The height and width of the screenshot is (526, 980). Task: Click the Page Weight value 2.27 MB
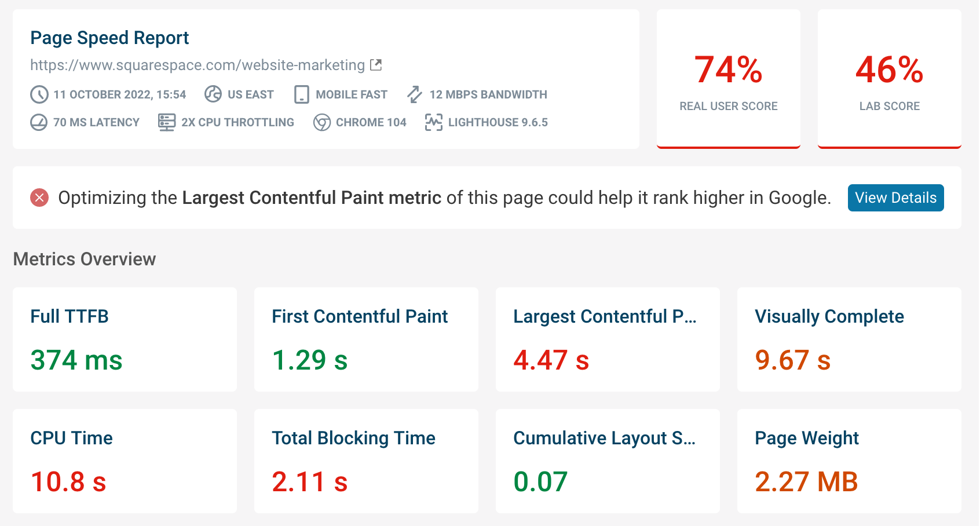(807, 481)
